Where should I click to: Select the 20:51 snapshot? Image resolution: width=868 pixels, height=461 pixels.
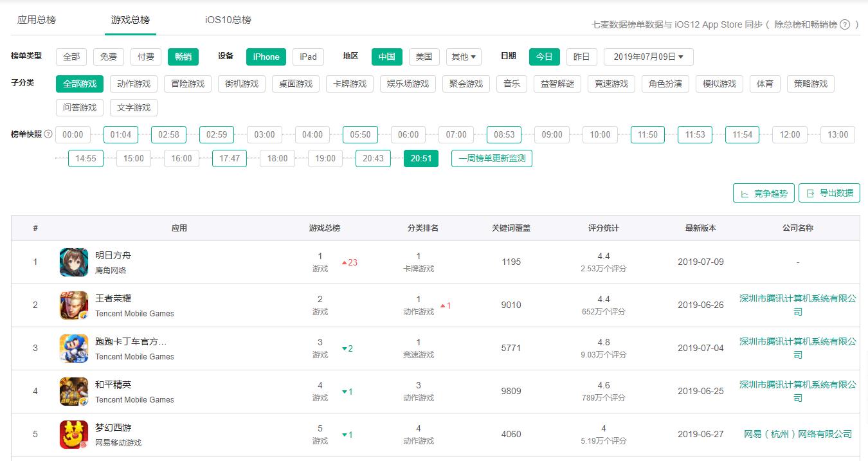(421, 158)
